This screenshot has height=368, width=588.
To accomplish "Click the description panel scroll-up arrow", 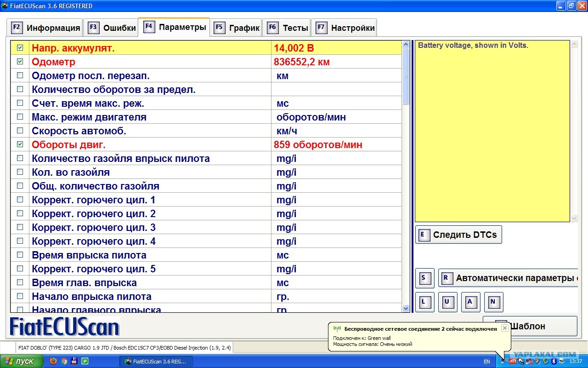I will (x=574, y=45).
